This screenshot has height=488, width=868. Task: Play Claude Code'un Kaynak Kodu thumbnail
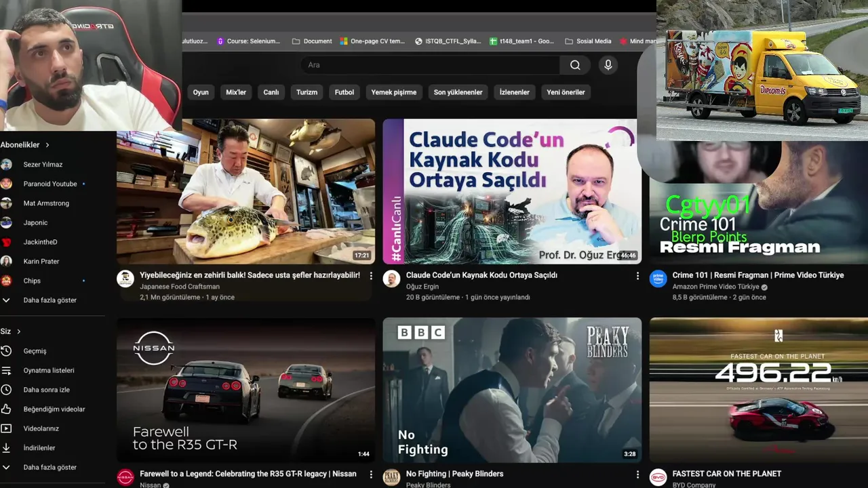[512, 192]
